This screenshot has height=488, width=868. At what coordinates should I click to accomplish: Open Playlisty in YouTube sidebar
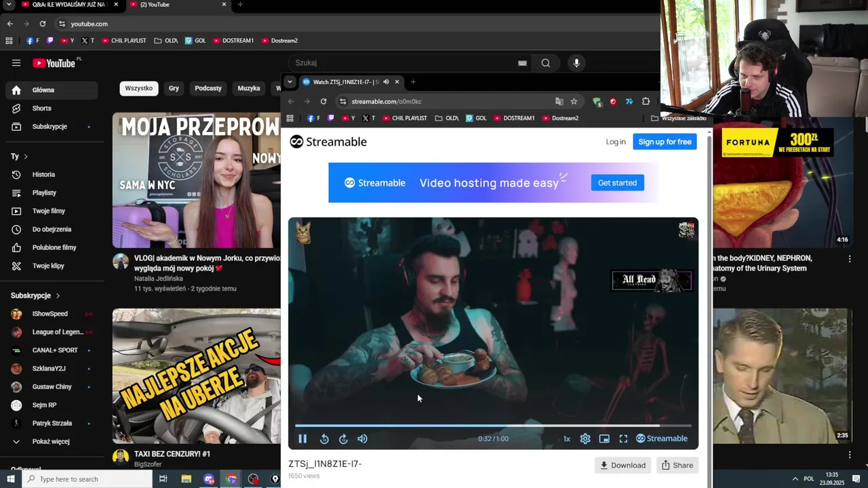(x=52, y=193)
